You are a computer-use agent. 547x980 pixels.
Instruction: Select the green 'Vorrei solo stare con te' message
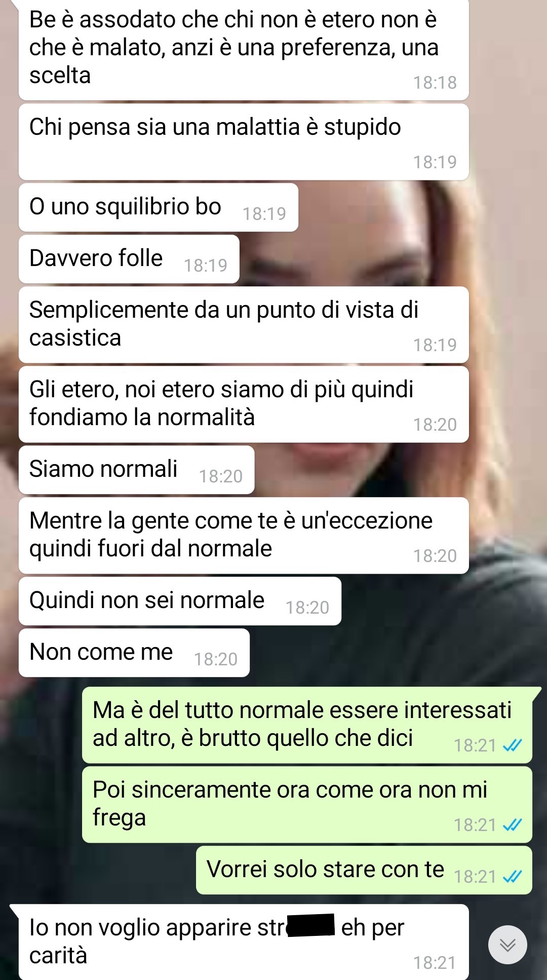point(364,870)
